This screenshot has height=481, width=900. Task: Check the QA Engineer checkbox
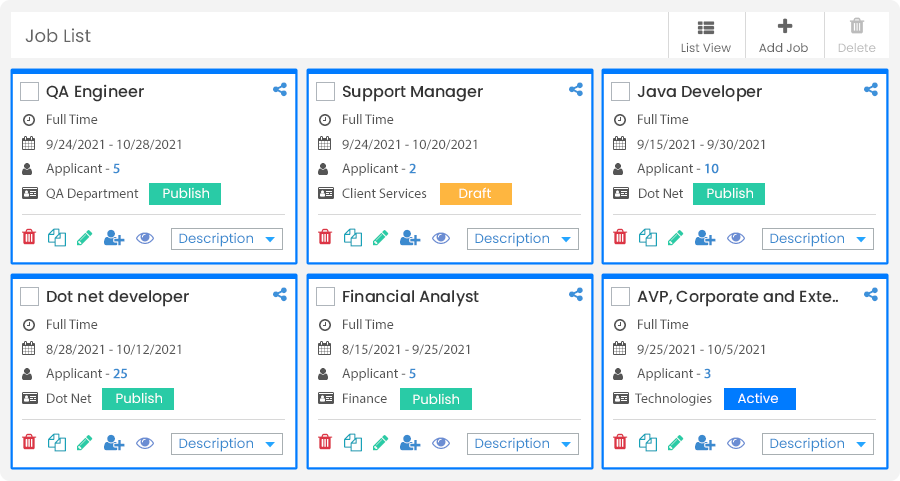tap(29, 91)
